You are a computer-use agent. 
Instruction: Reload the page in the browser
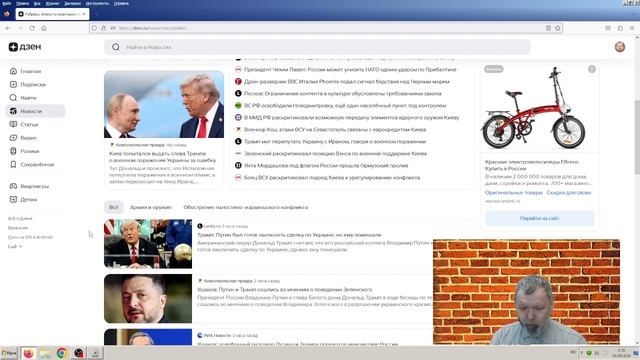click(x=32, y=28)
